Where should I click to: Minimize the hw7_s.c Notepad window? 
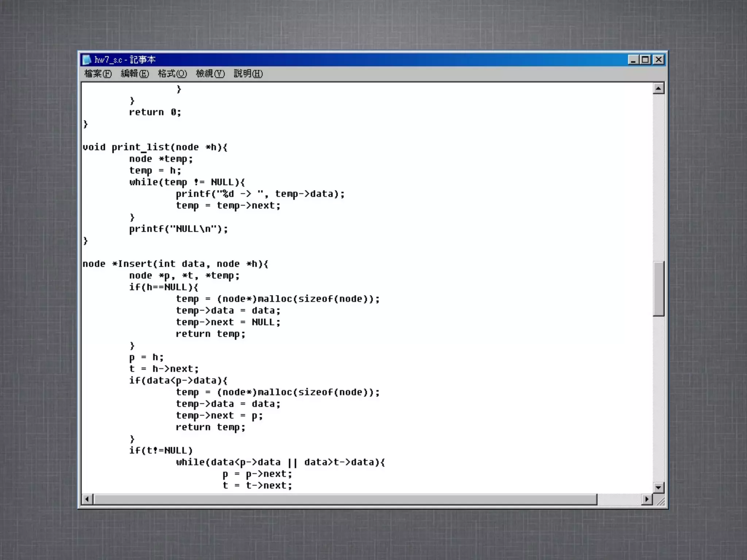633,60
